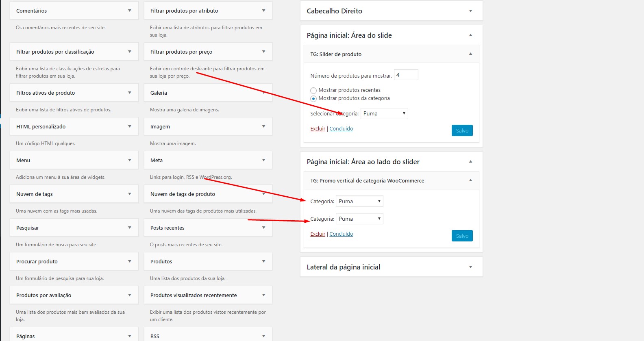Screen dimensions: 644x341
Task: Click Concluído in the Promo vertical widget
Action: tap(341, 234)
